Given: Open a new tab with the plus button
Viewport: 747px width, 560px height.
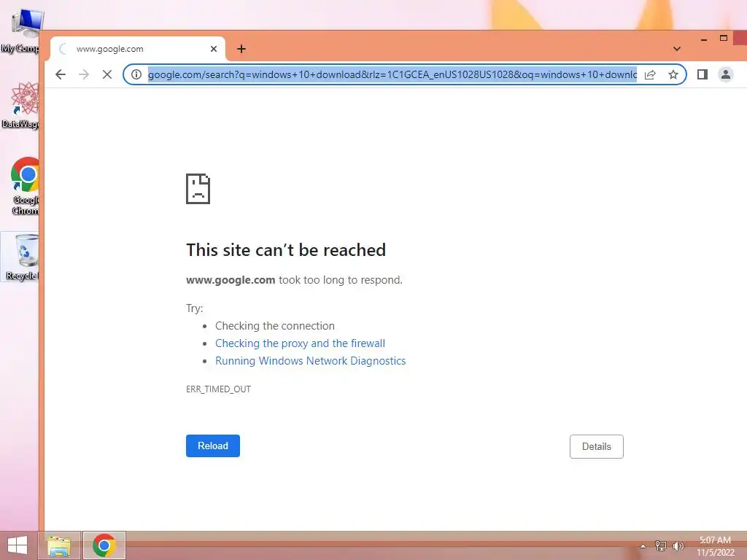Looking at the screenshot, I should click(241, 49).
